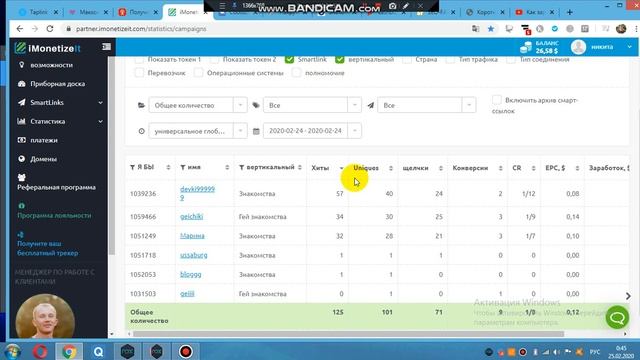Open a new browser tab with plus
640x360 pixels.
(x=569, y=12)
